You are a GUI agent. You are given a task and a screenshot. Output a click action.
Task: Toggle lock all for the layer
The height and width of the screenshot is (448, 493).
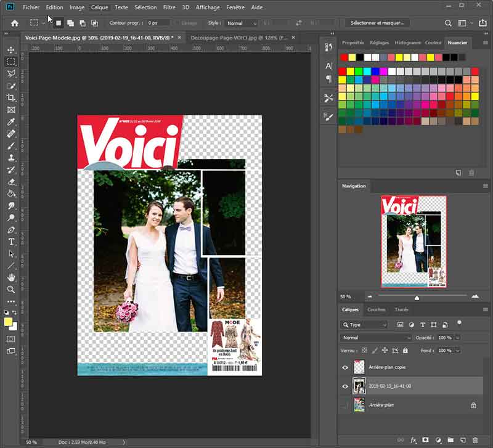pyautogui.click(x=405, y=350)
